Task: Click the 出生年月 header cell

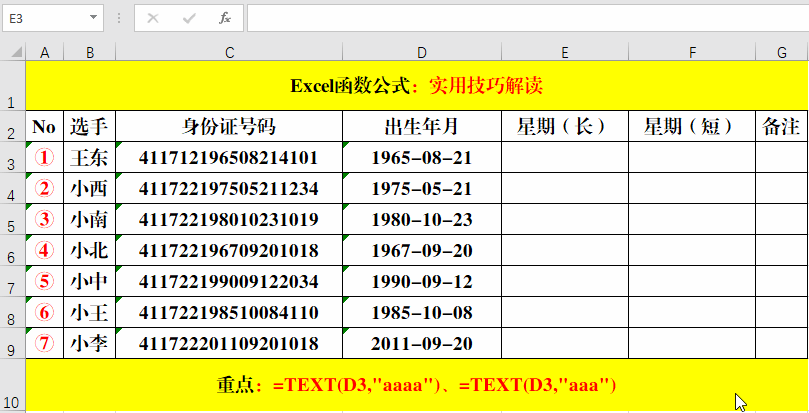Action: click(x=421, y=126)
